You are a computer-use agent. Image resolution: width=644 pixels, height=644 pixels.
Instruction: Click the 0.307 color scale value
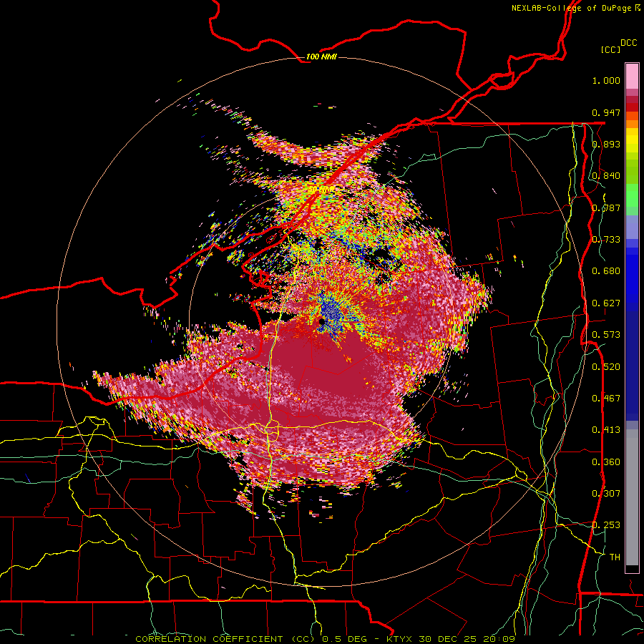click(x=606, y=493)
